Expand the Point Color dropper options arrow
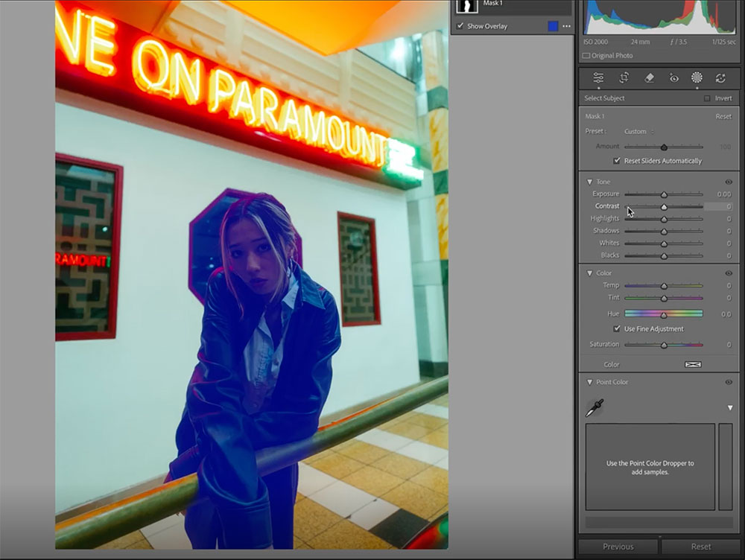 (730, 408)
